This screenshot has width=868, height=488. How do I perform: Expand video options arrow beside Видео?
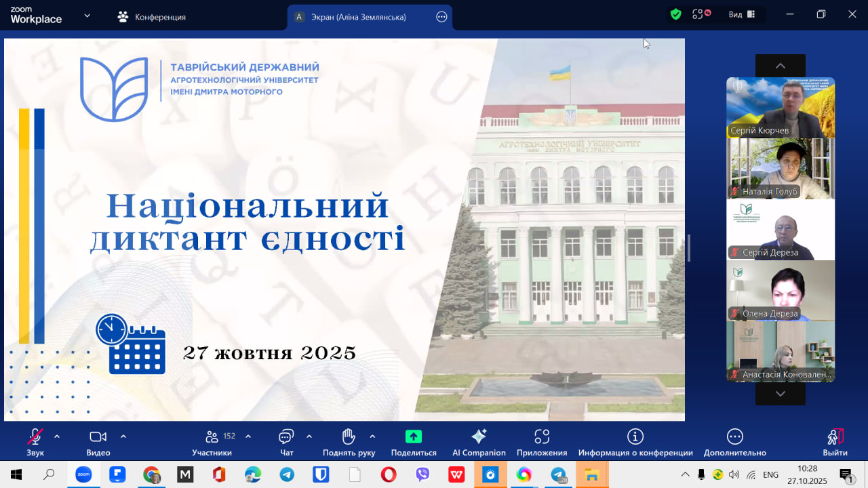click(123, 436)
